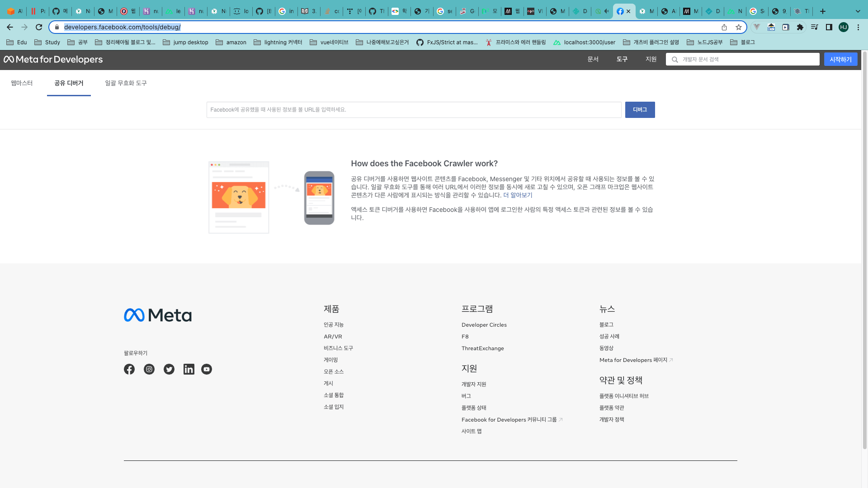The width and height of the screenshot is (868, 488).
Task: Open the F8 footer link
Action: [x=465, y=337]
